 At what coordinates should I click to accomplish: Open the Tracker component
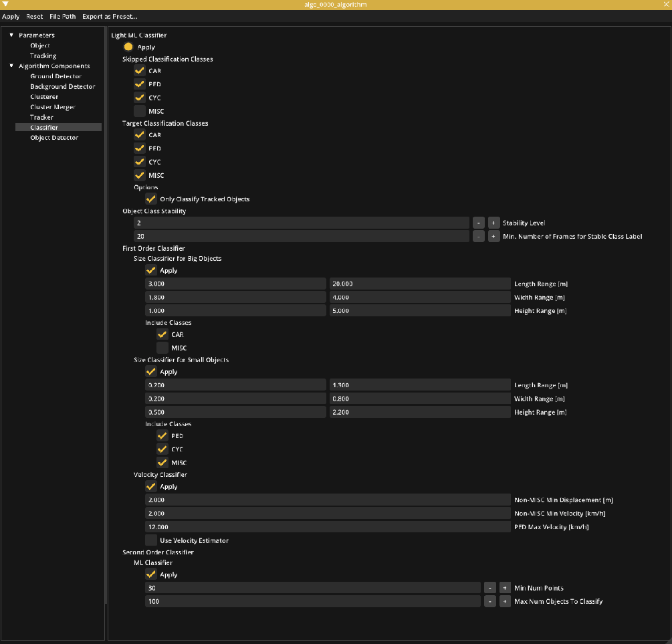(41, 118)
